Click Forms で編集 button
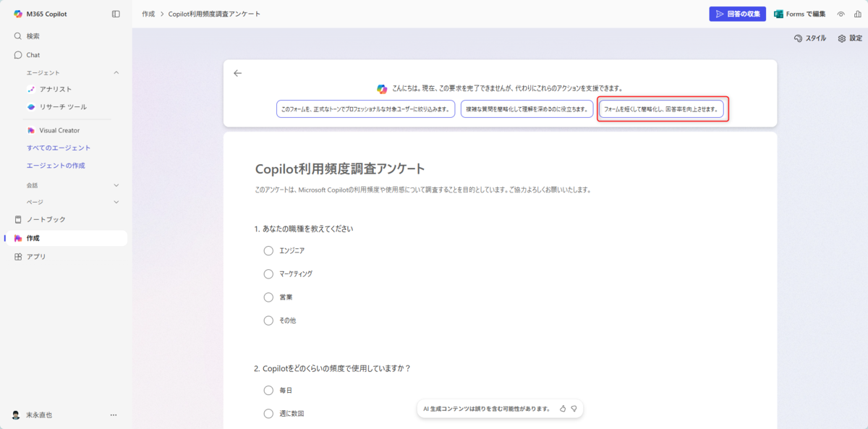 point(799,14)
